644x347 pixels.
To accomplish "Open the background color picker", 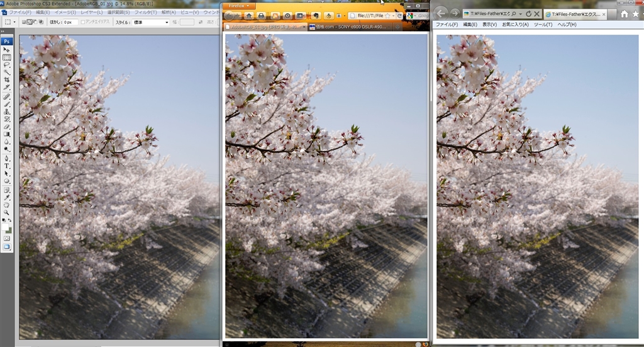I will (x=9, y=230).
